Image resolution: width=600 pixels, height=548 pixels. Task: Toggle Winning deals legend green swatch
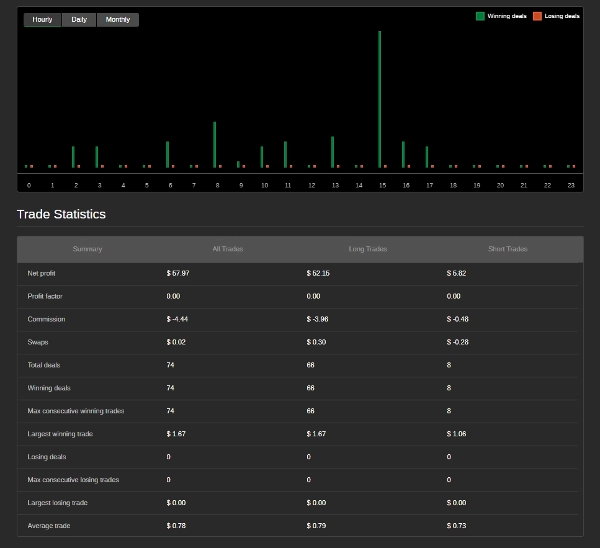click(480, 16)
